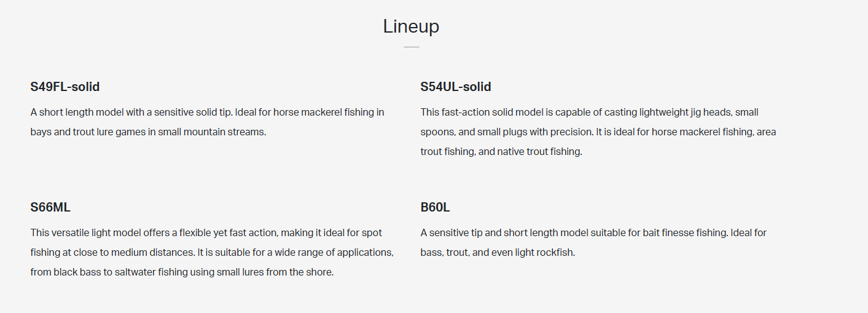
Task: Click the S66ML model heading
Action: pyautogui.click(x=50, y=207)
